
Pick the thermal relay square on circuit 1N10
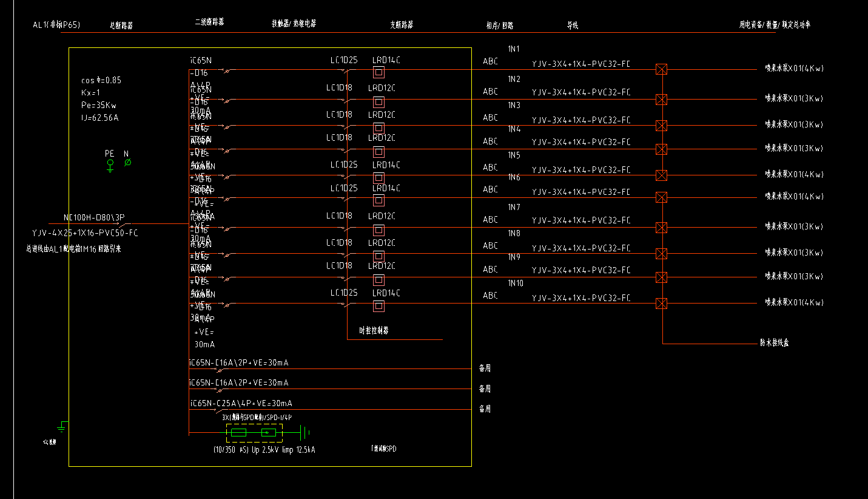[x=378, y=306]
